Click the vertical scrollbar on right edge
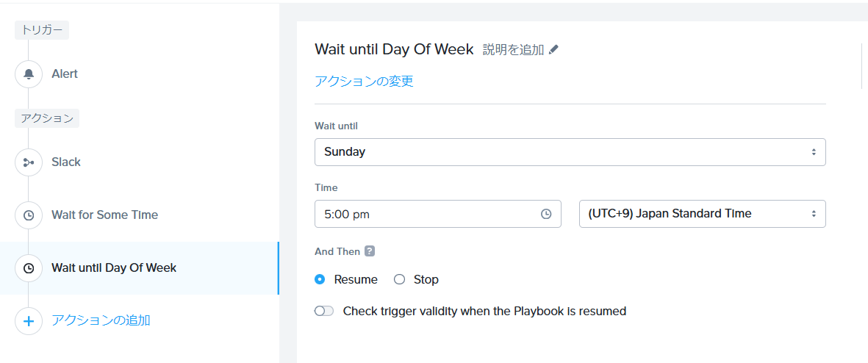 coord(861,66)
